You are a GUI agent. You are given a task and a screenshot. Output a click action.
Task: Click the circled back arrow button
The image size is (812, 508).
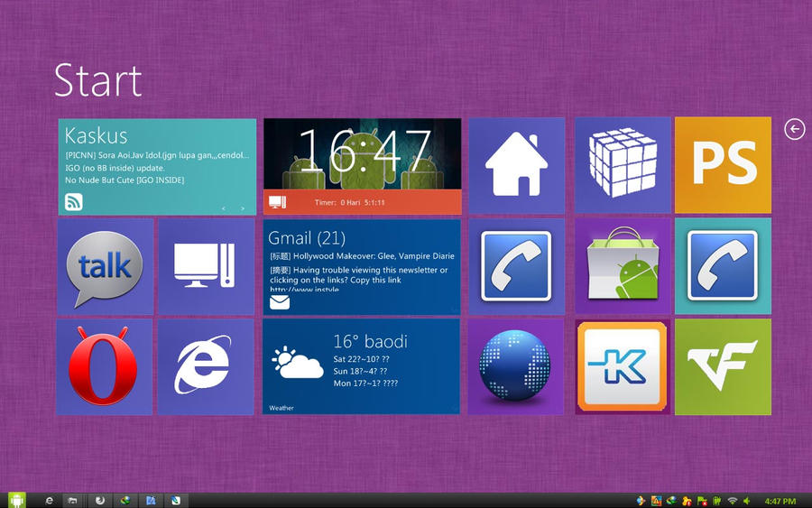794,129
